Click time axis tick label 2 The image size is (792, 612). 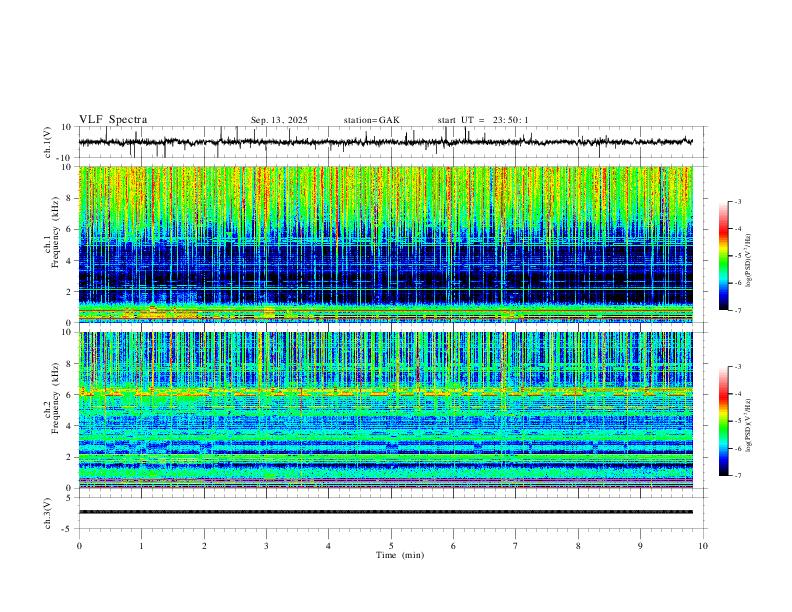point(204,546)
